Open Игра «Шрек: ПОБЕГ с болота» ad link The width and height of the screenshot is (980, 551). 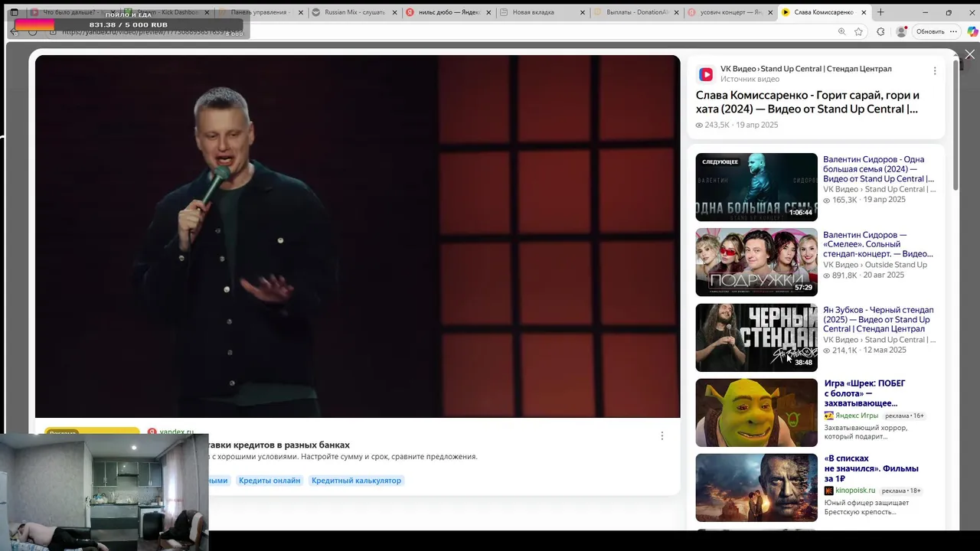pos(864,393)
